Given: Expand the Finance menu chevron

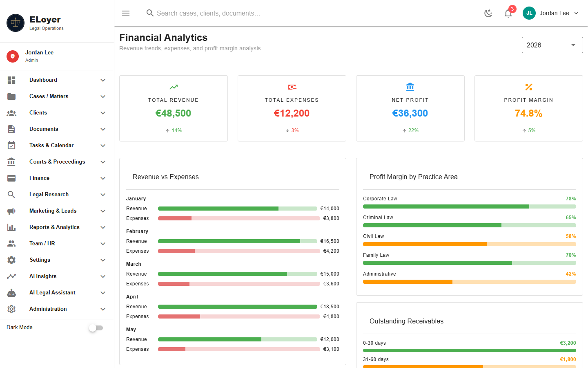Looking at the screenshot, I should [103, 178].
